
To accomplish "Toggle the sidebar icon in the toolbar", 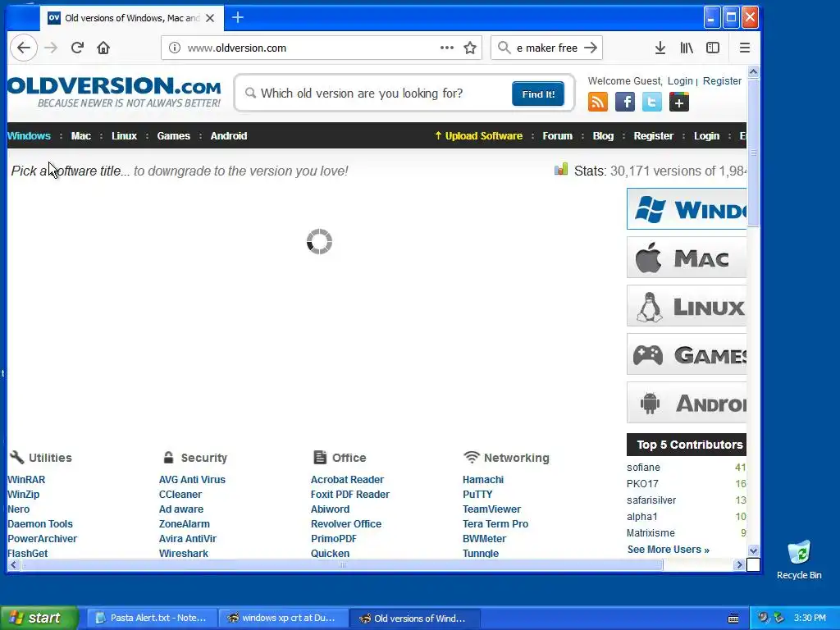I will tap(713, 48).
